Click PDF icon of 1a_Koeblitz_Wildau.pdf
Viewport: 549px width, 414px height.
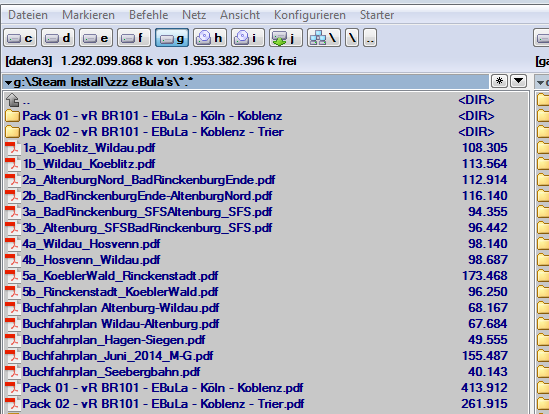point(12,148)
